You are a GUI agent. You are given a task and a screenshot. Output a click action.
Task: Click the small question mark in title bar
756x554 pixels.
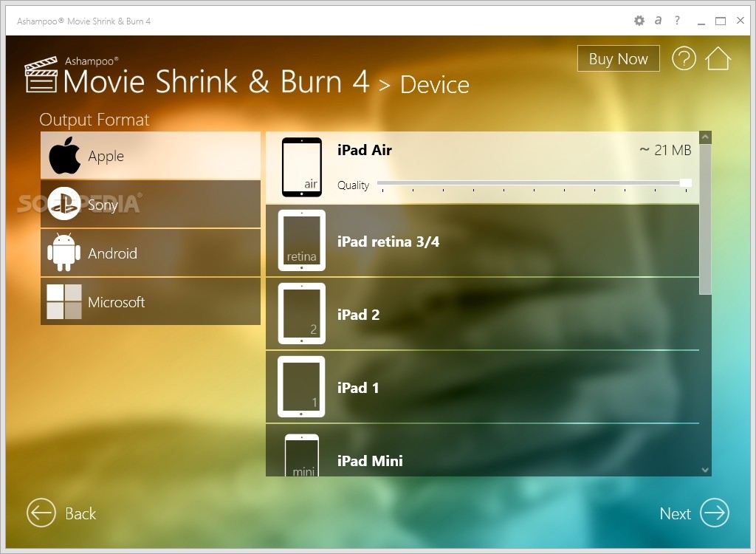[678, 20]
